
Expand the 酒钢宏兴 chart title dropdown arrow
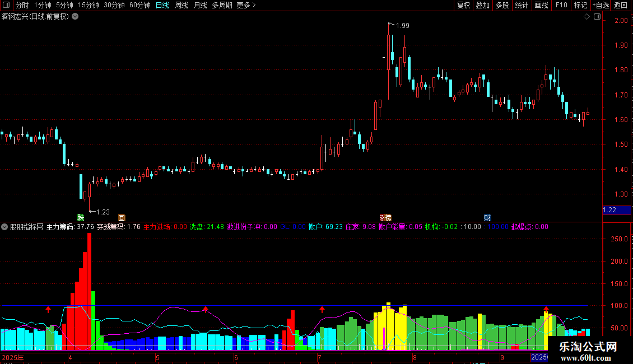[x=75, y=17]
